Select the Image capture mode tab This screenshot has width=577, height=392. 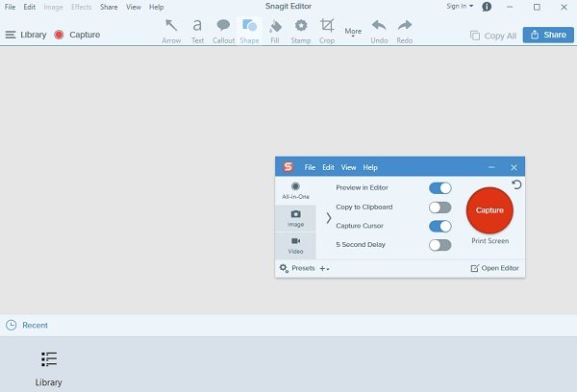click(295, 218)
